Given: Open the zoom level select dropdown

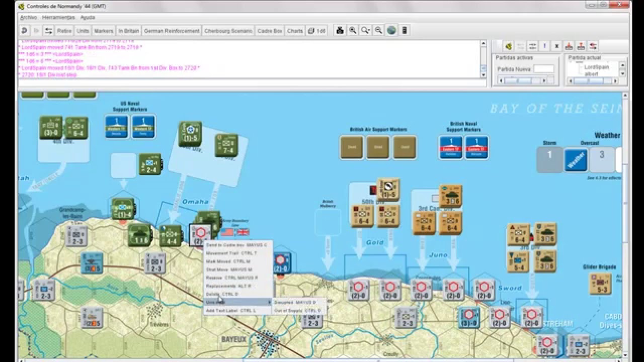Looking at the screenshot, I should point(366,31).
